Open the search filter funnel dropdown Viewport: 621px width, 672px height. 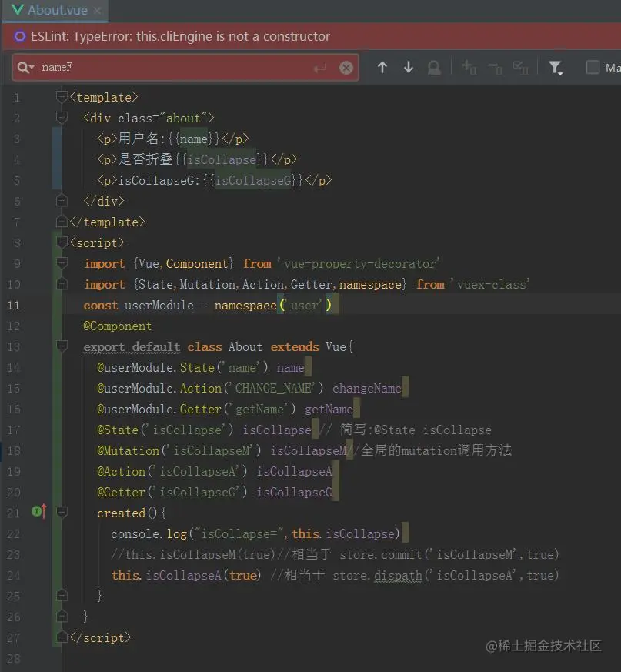(556, 68)
